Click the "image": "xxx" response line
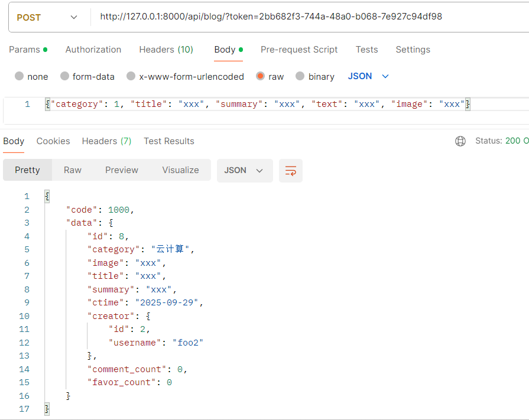 126,263
